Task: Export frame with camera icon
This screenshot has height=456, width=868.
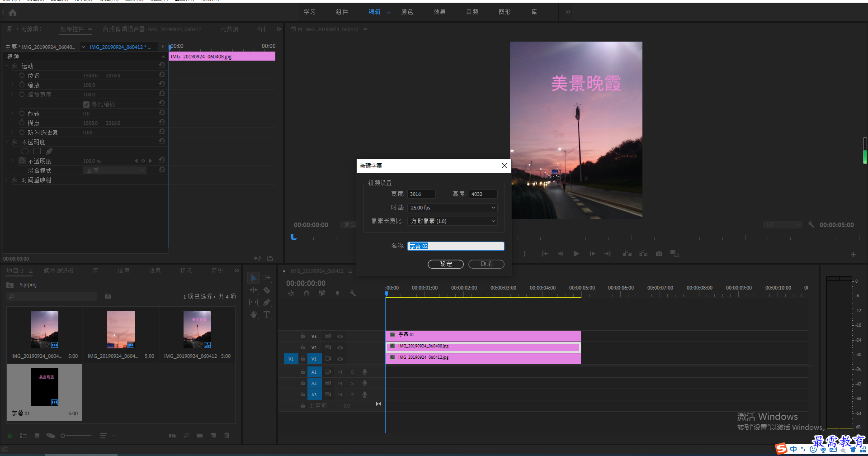Action: (x=659, y=254)
